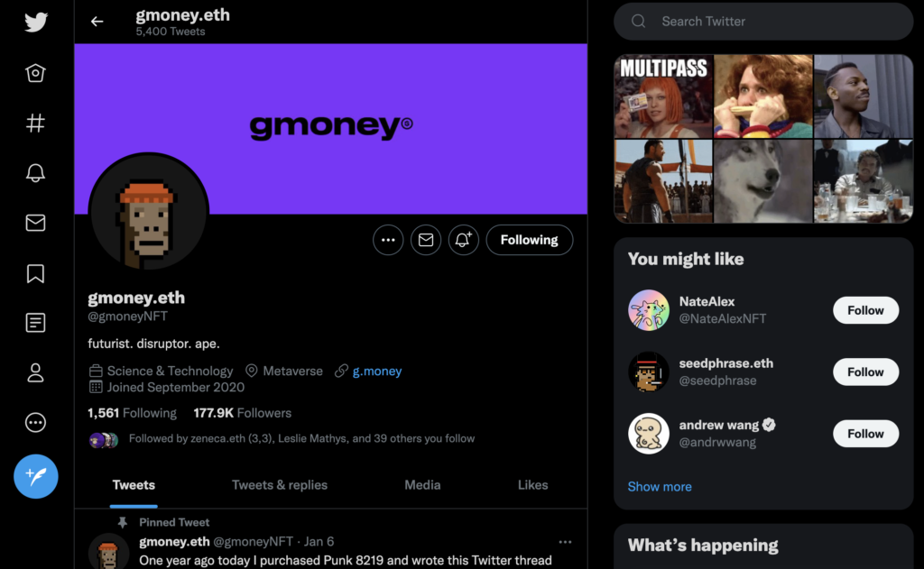
Task: Open the profile three-dot options menu
Action: coord(388,240)
